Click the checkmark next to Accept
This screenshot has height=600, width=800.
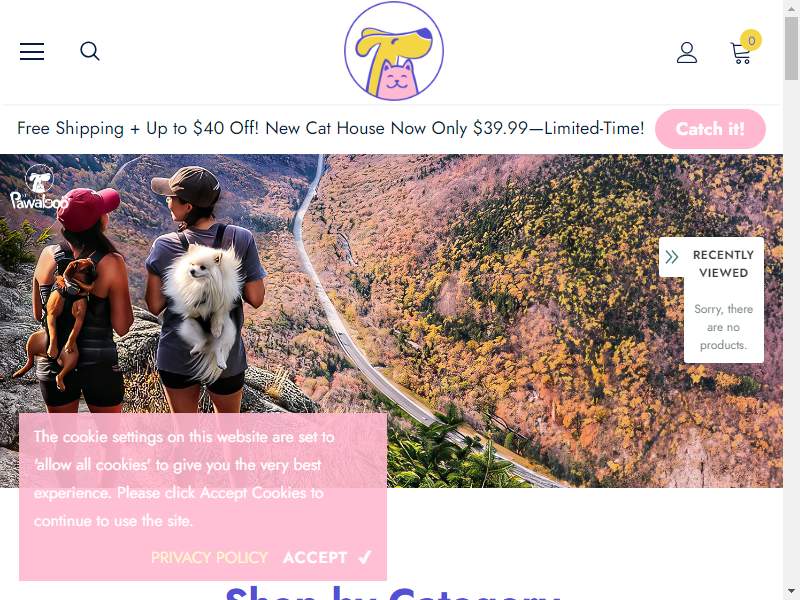tap(365, 557)
